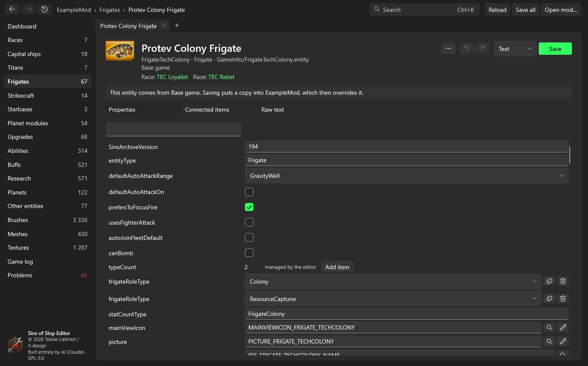Duplicate the Colony frigateRoleType entry
The image size is (588, 366).
pos(549,281)
